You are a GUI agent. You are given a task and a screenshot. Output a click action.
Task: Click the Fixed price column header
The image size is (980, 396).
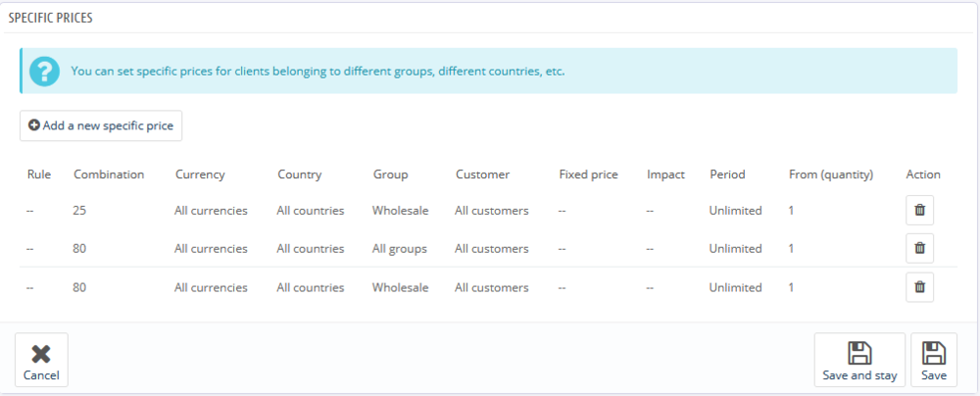tap(588, 174)
